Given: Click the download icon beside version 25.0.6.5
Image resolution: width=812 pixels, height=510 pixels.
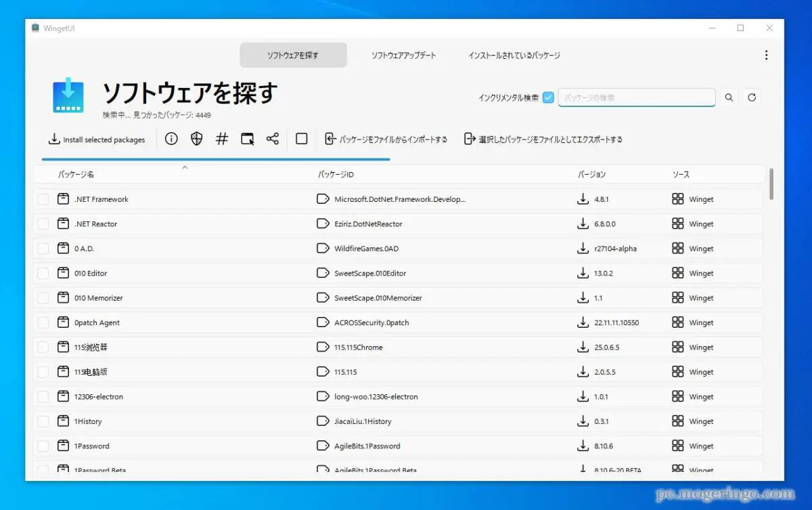Looking at the screenshot, I should coord(583,347).
